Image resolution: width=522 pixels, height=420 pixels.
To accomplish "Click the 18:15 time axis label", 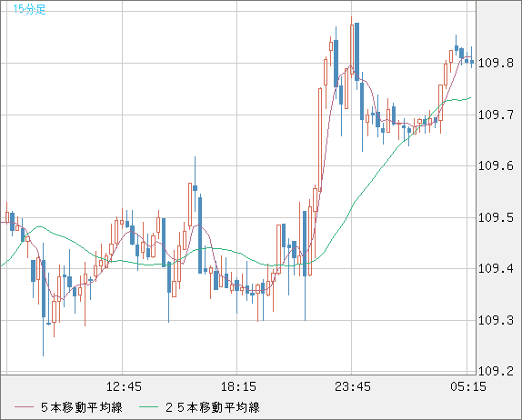I will [x=238, y=386].
